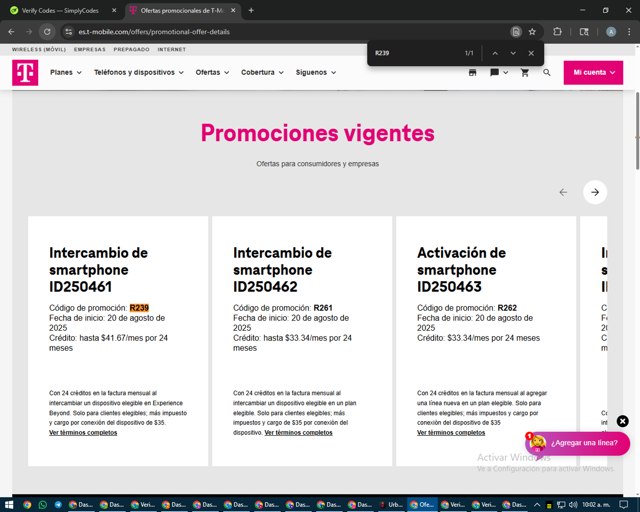Screen dimensions: 640x512
Task: Select the Ofertas promocionales de T-Mobile tab
Action: [182, 11]
